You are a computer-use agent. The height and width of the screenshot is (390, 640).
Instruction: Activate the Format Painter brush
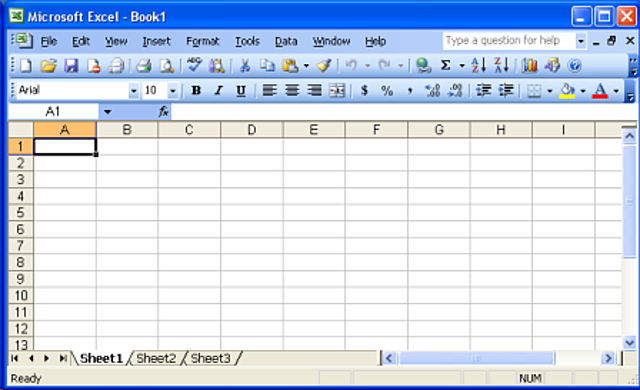(324, 65)
